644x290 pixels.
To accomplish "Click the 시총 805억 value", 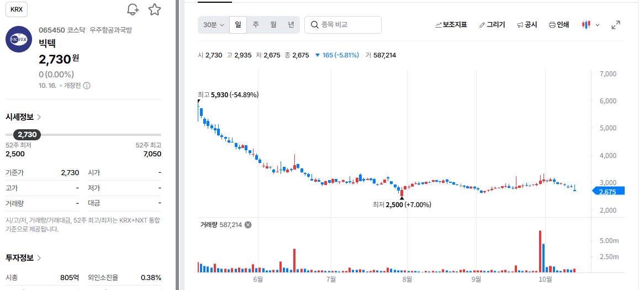I will [x=70, y=278].
